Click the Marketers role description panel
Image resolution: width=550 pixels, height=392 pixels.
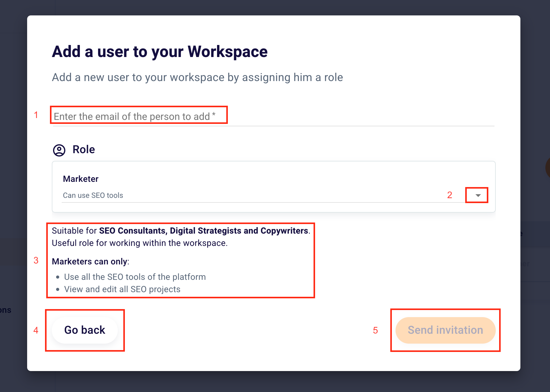[x=180, y=260]
